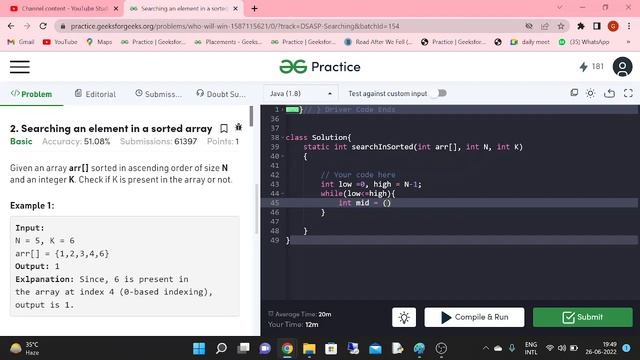
Task: Collapse code fold at line 40
Action: [x=282, y=156]
